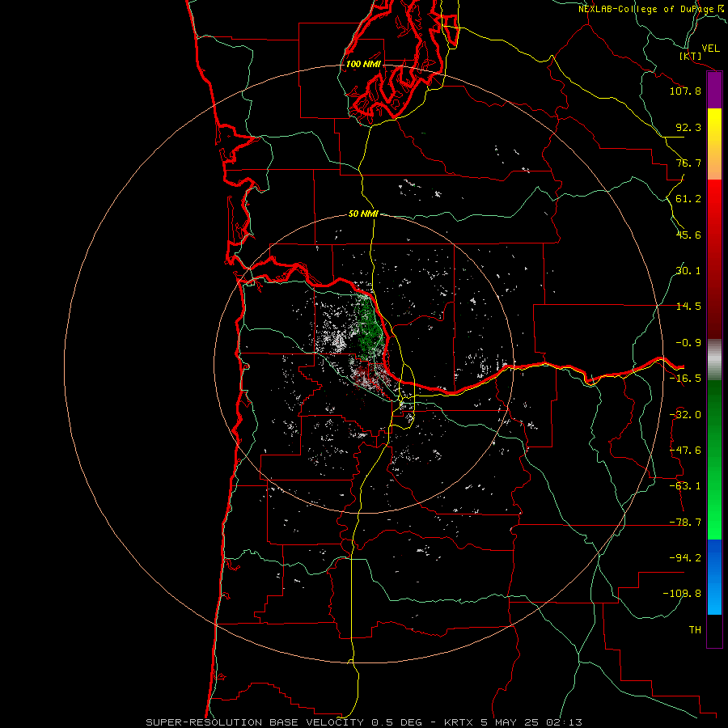This screenshot has height=728, width=728.
Task: Click the 92.3 velocity scale value
Action: (x=688, y=127)
